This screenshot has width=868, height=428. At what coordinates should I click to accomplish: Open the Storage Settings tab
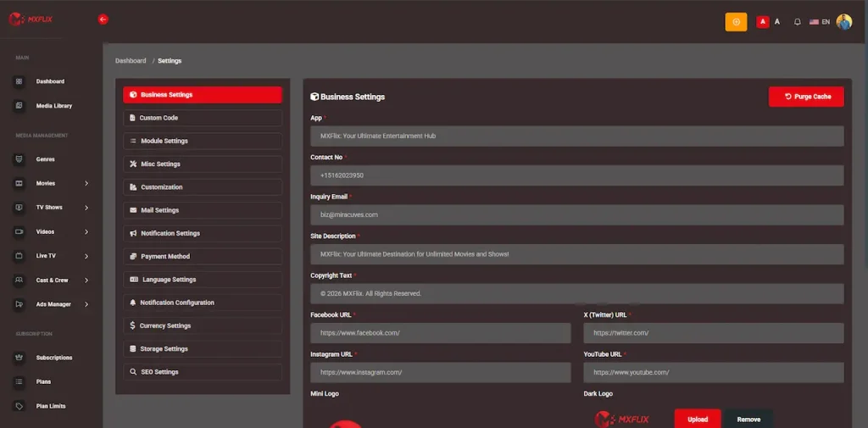(x=203, y=349)
